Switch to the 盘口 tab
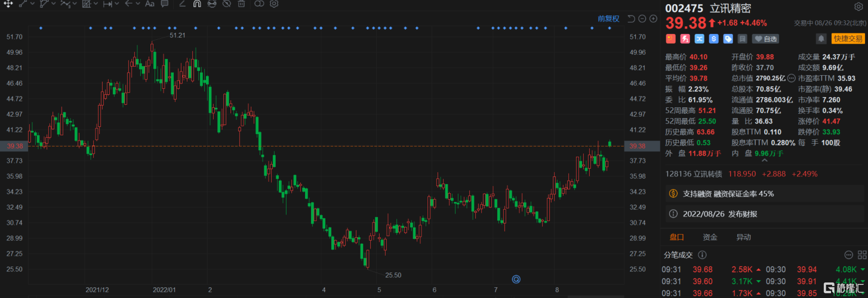Viewport: 868px width, 298px height. click(676, 237)
